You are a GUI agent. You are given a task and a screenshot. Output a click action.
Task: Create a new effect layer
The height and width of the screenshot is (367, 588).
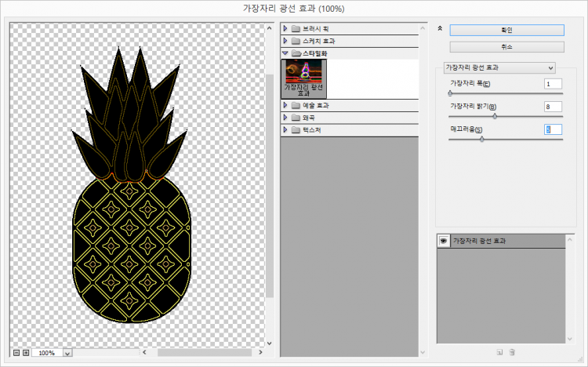[499, 352]
